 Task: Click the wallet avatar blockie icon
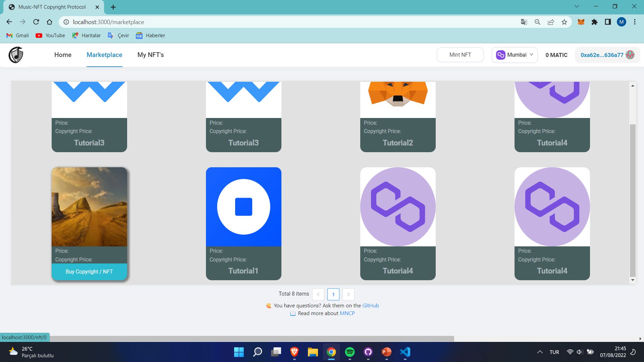630,55
